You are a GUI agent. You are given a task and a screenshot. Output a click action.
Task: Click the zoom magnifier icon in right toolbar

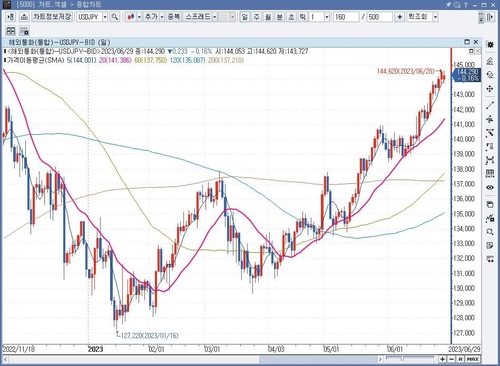point(490,232)
